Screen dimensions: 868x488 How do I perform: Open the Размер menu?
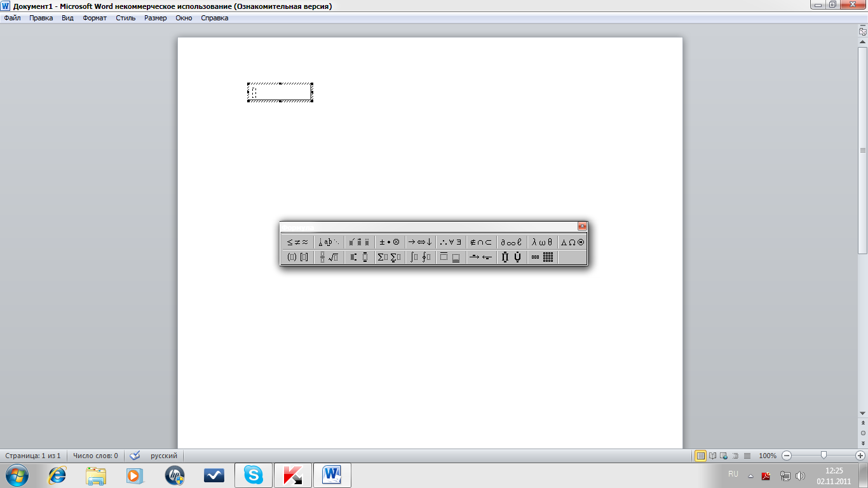pos(156,18)
